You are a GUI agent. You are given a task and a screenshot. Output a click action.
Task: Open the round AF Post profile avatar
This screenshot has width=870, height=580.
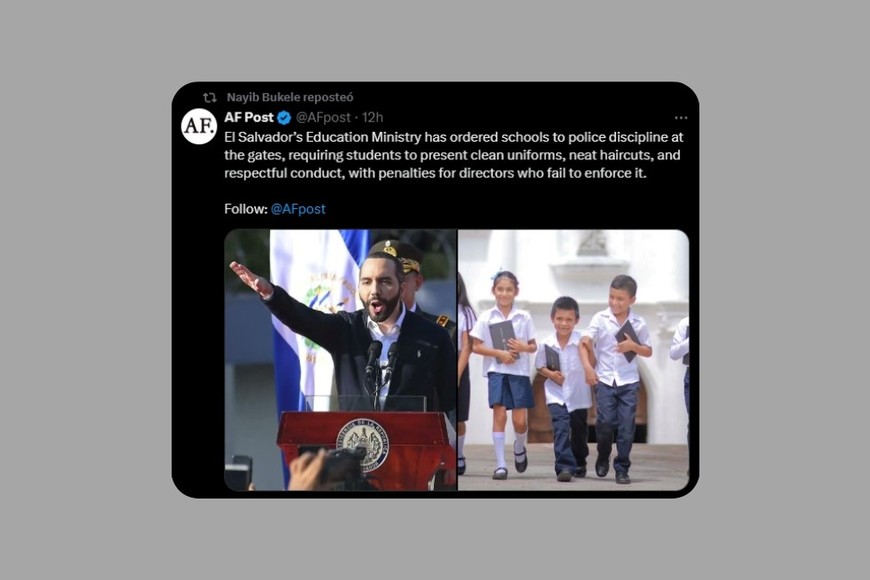point(199,127)
